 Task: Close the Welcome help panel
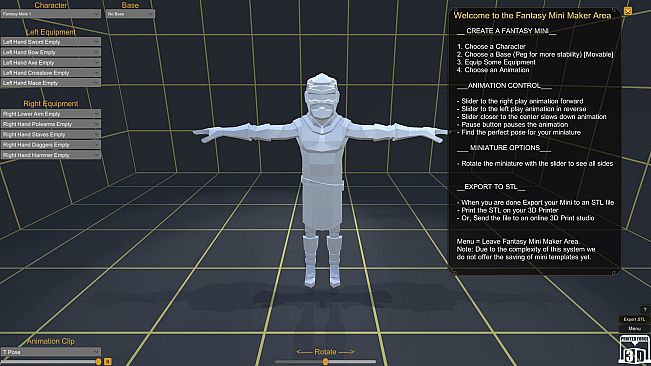click(x=628, y=11)
